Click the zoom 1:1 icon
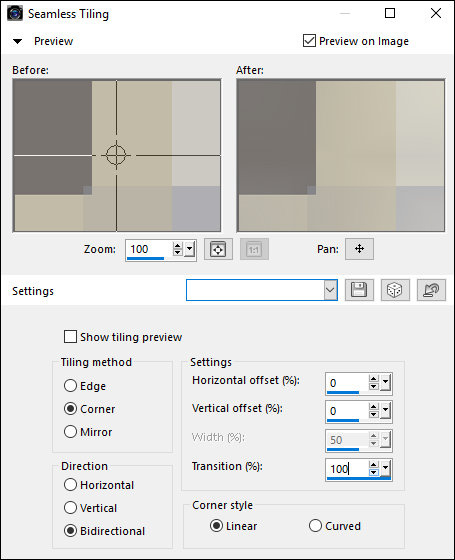 (254, 249)
